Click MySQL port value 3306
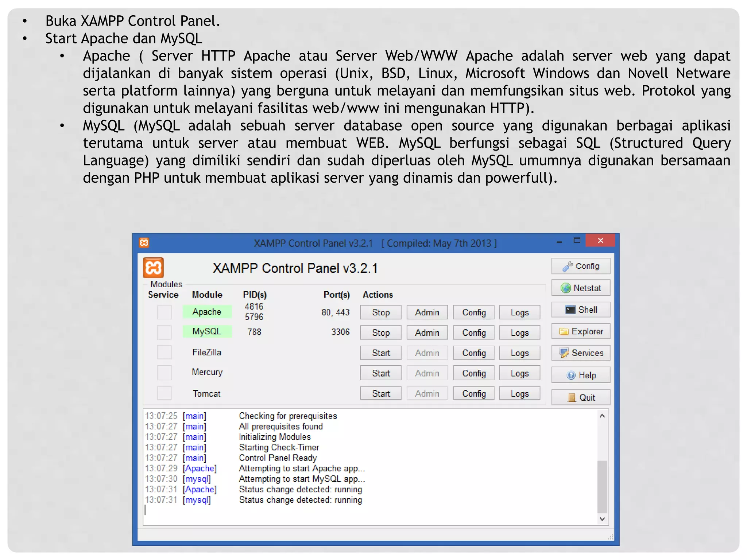The image size is (747, 560). [x=340, y=332]
